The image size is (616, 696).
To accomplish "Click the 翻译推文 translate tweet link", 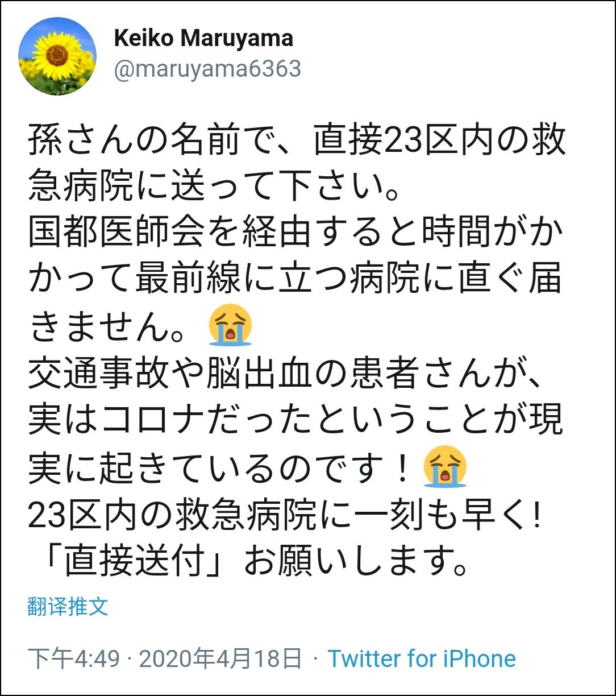I will (x=67, y=607).
